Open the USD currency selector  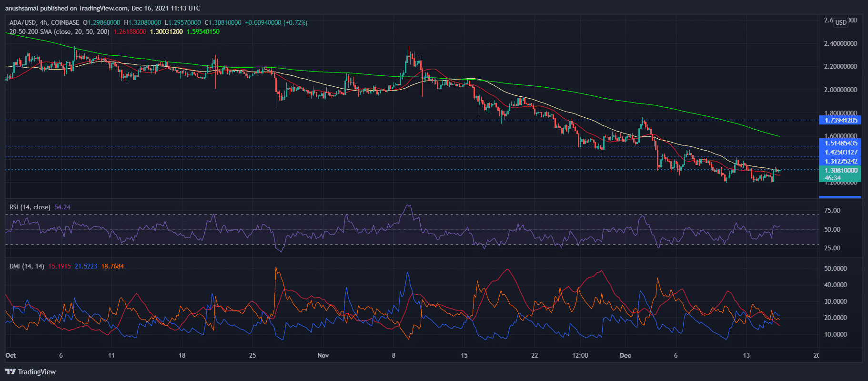point(841,22)
